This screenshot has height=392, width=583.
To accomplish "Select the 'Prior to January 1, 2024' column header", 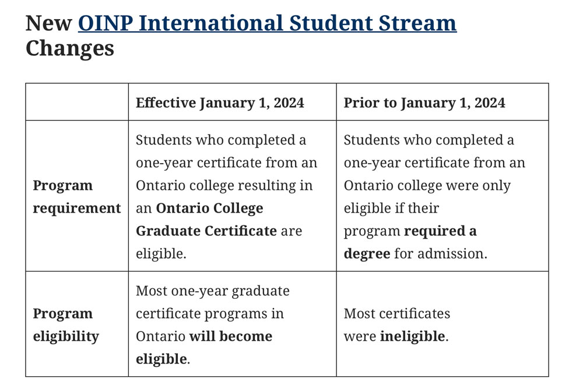I will [x=424, y=103].
